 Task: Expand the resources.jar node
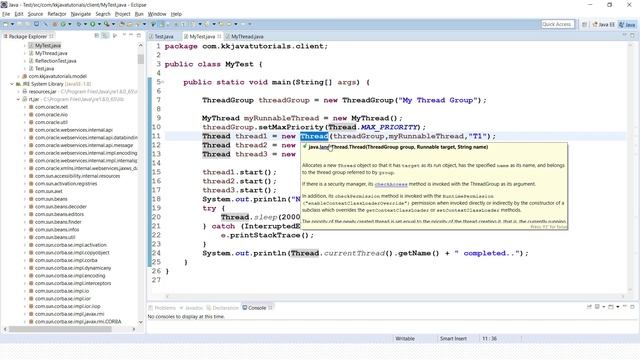pyautogui.click(x=18, y=92)
